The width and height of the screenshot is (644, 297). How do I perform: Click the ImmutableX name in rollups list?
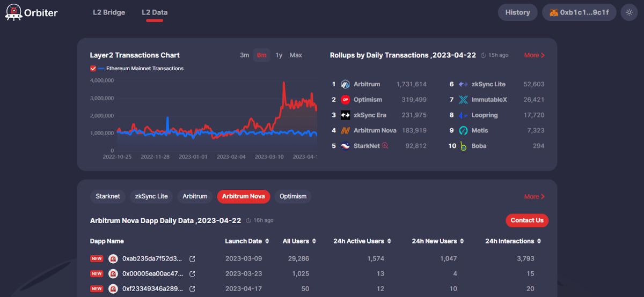click(489, 100)
